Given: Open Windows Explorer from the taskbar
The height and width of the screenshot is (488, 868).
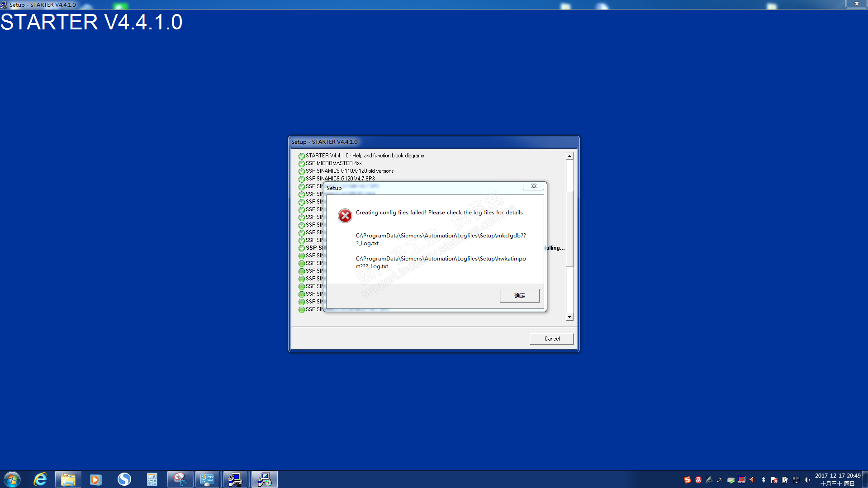Looking at the screenshot, I should [68, 479].
